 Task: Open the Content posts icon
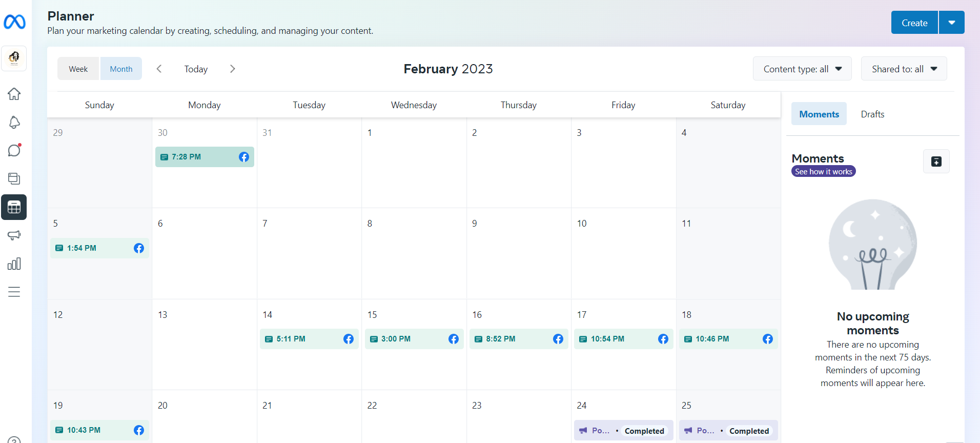[14, 178]
